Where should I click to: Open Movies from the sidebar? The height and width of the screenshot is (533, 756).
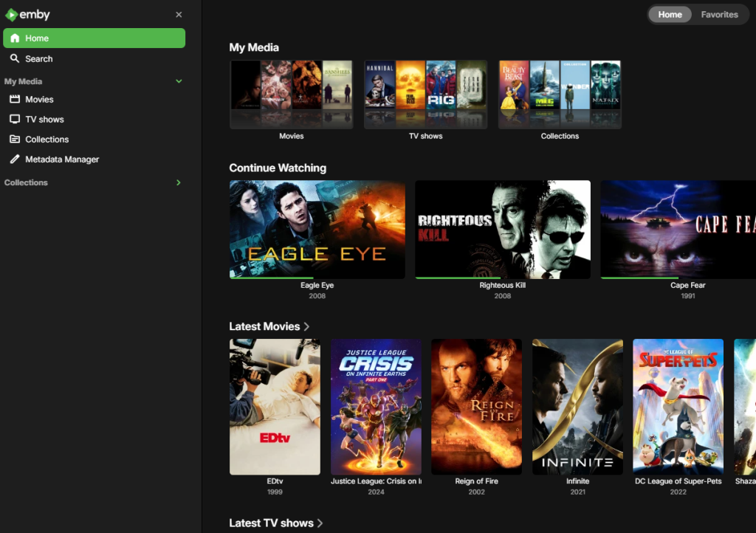click(94, 99)
